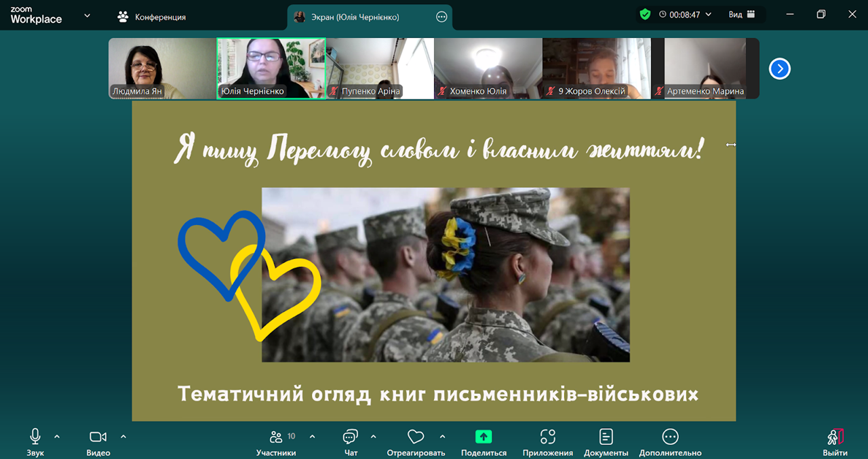The height and width of the screenshot is (459, 868).
Task: Toggle the camera (Видео) on or off
Action: 98,437
